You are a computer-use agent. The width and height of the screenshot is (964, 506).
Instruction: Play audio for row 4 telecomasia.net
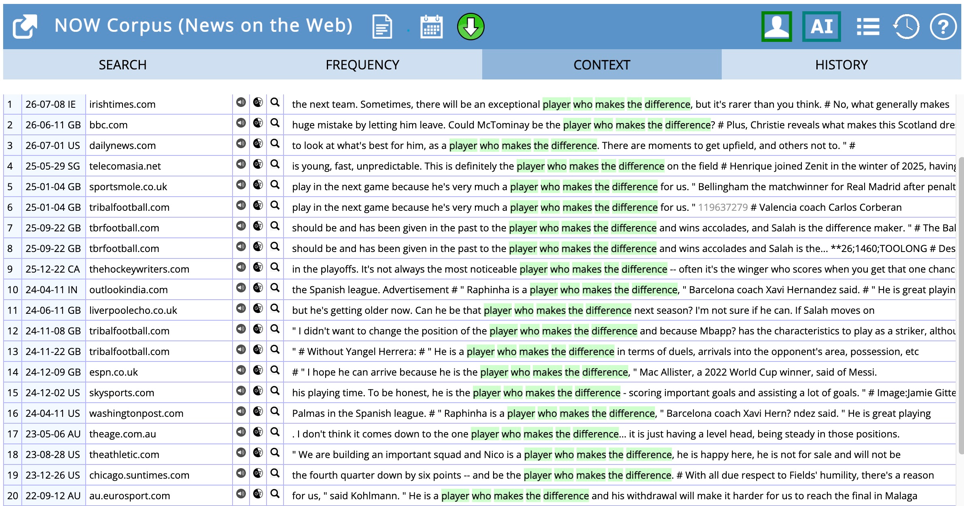pyautogui.click(x=241, y=164)
